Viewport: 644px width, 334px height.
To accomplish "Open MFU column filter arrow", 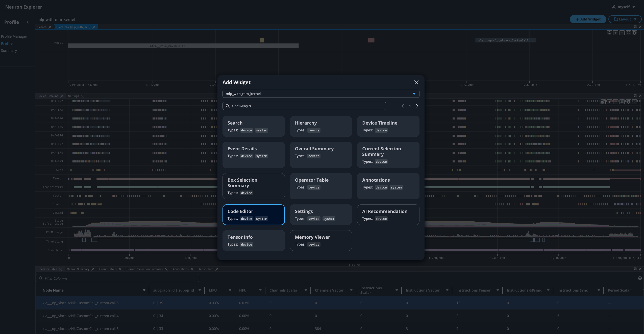I will pos(230,290).
